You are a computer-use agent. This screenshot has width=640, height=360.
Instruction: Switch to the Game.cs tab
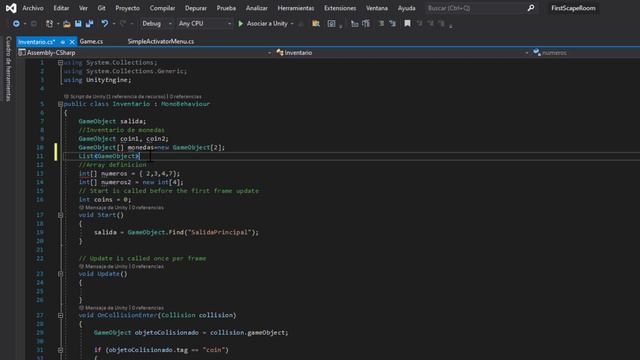[x=91, y=42]
